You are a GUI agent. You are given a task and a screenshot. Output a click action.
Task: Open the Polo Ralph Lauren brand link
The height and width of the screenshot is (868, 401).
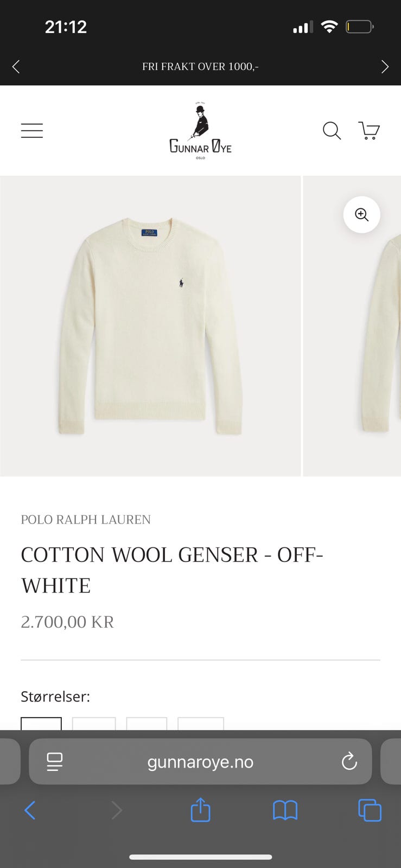pyautogui.click(x=86, y=520)
